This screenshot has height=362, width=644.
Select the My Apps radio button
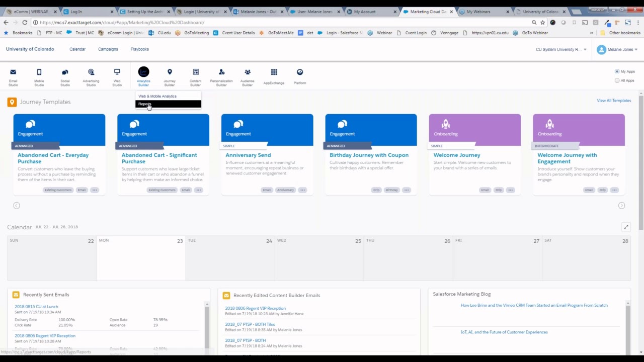pyautogui.click(x=617, y=71)
